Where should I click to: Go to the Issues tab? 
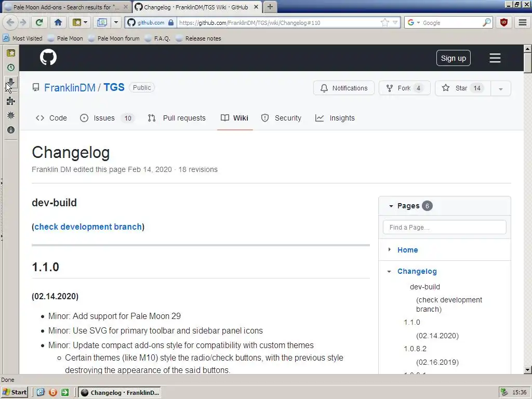[x=108, y=118]
